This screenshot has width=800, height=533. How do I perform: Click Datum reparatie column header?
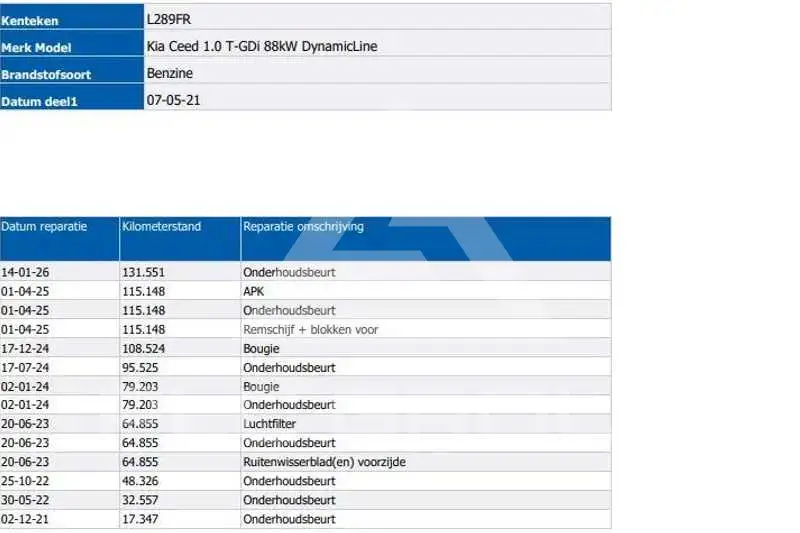(x=44, y=226)
